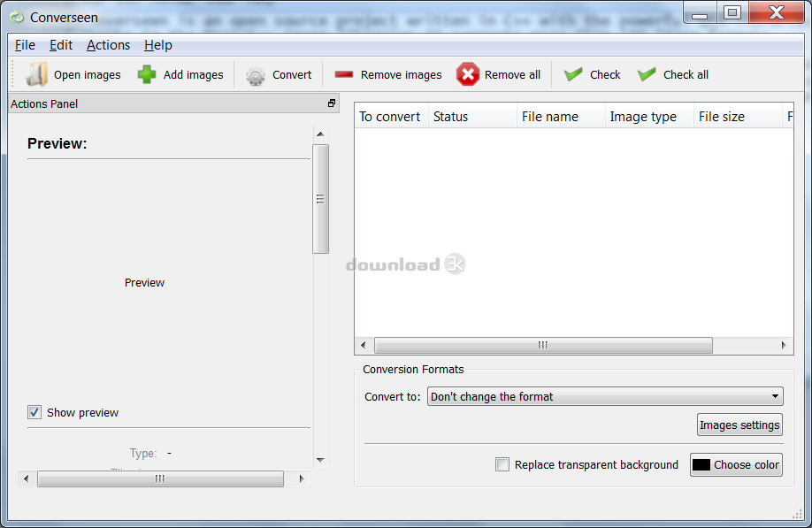Image resolution: width=812 pixels, height=528 pixels.
Task: Sort by the Status column header
Action: [472, 117]
